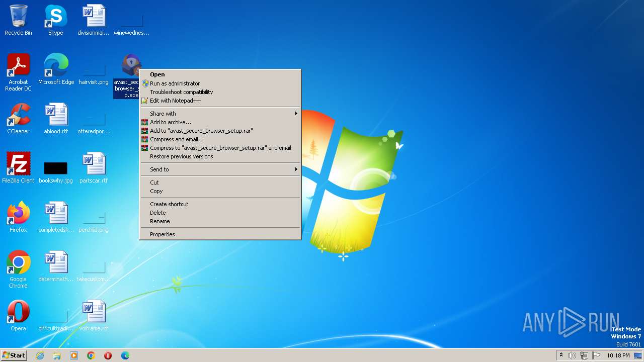The width and height of the screenshot is (644, 362).
Task: Expand the Send to submenu
Action: tap(220, 169)
